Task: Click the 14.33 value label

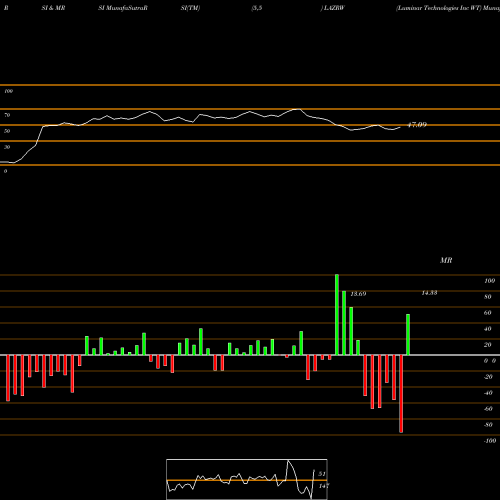Action: pos(429,293)
